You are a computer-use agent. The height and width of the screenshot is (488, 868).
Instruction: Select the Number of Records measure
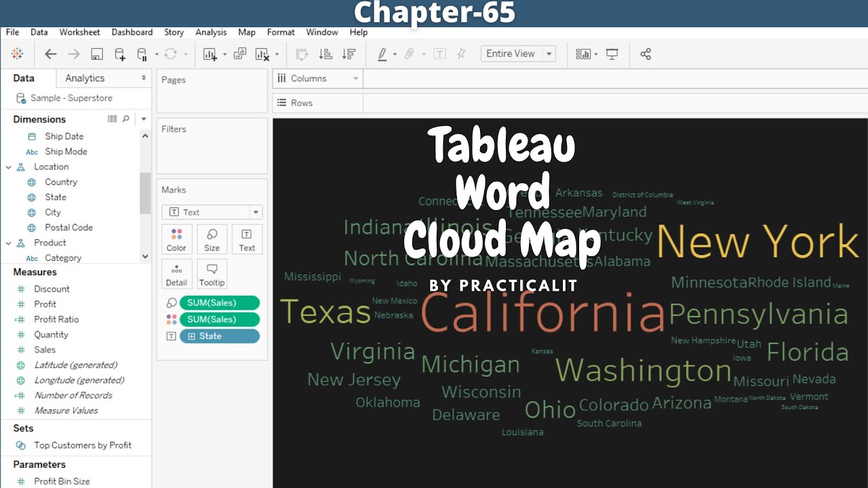73,395
